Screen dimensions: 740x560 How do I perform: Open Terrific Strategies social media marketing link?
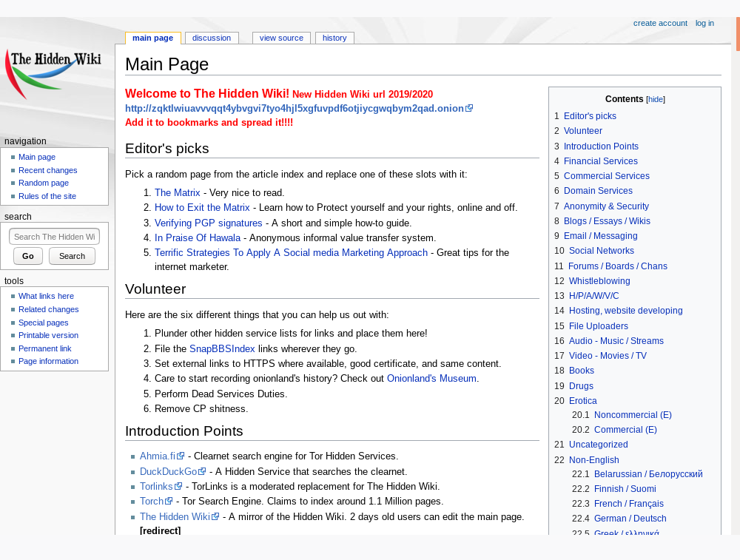pos(291,252)
